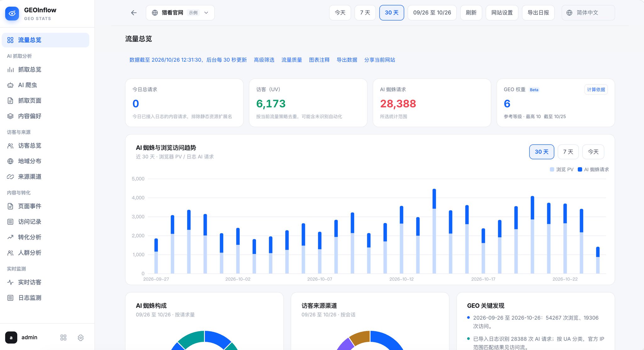Click the 访问记录 list icon
Screen dimensions: 644x350
(x=10, y=222)
